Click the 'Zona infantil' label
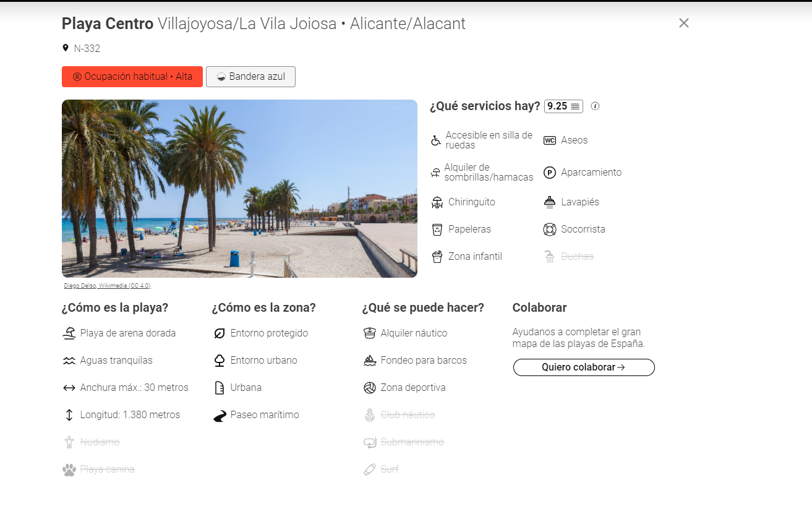This screenshot has height=527, width=812. tap(475, 256)
